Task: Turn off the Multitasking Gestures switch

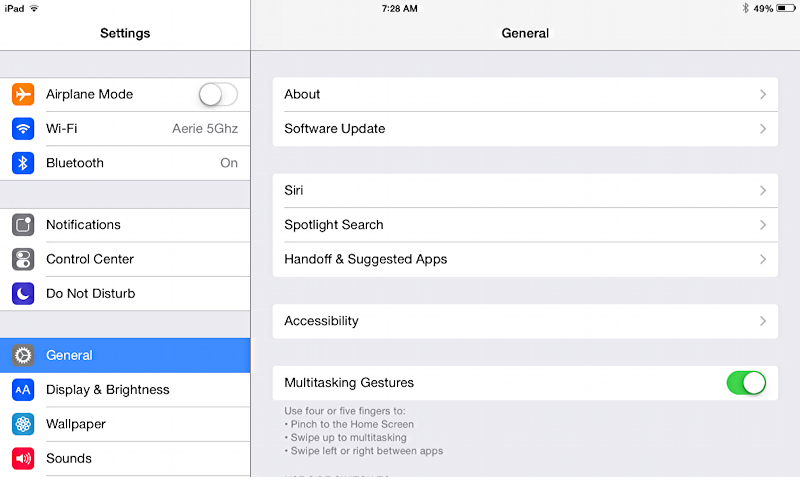Action: pos(746,383)
